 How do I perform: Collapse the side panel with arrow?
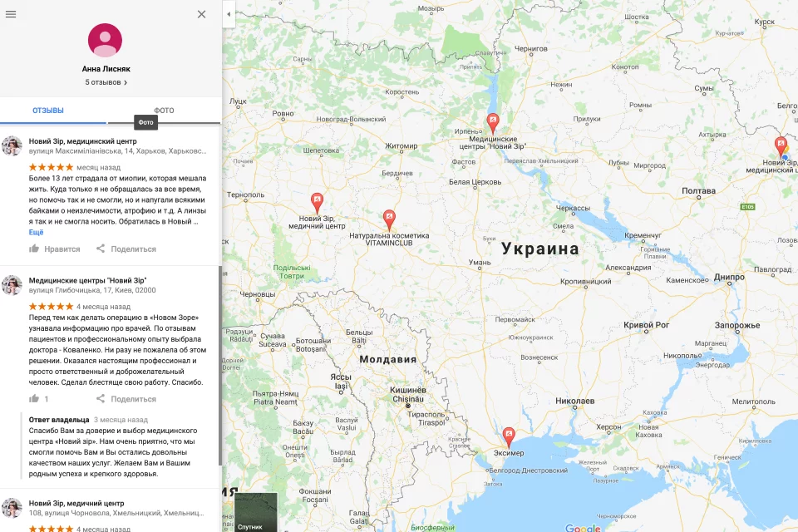pos(229,14)
